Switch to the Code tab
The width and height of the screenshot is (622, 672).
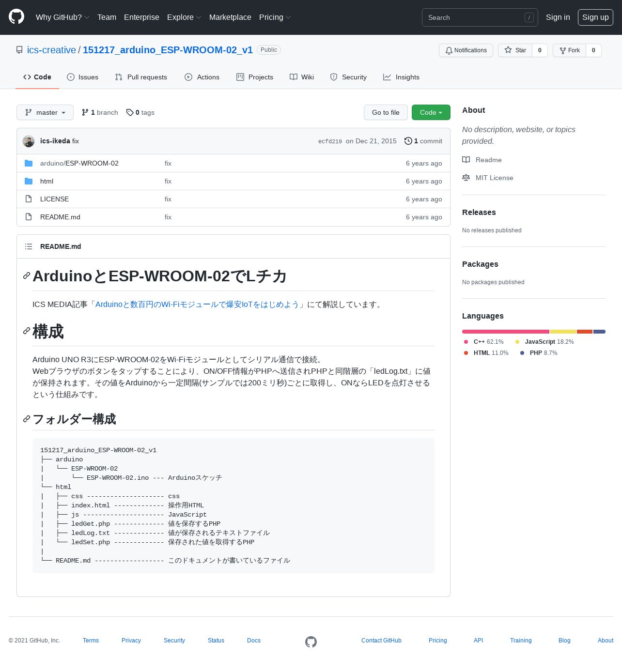pyautogui.click(x=37, y=77)
